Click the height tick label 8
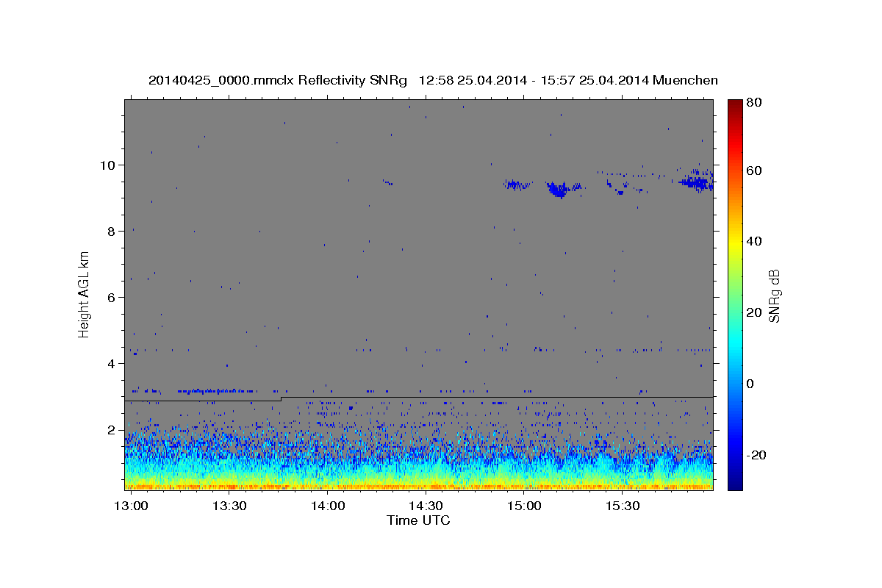 tap(112, 232)
